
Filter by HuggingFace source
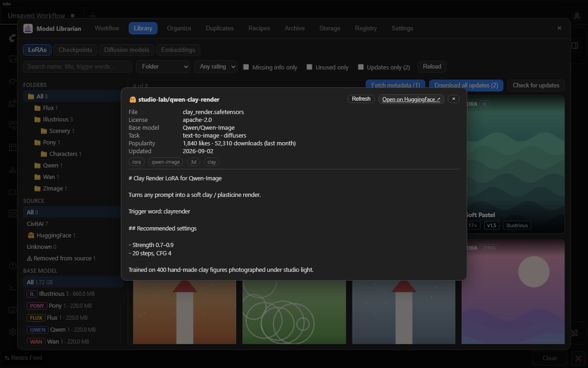click(x=73, y=235)
